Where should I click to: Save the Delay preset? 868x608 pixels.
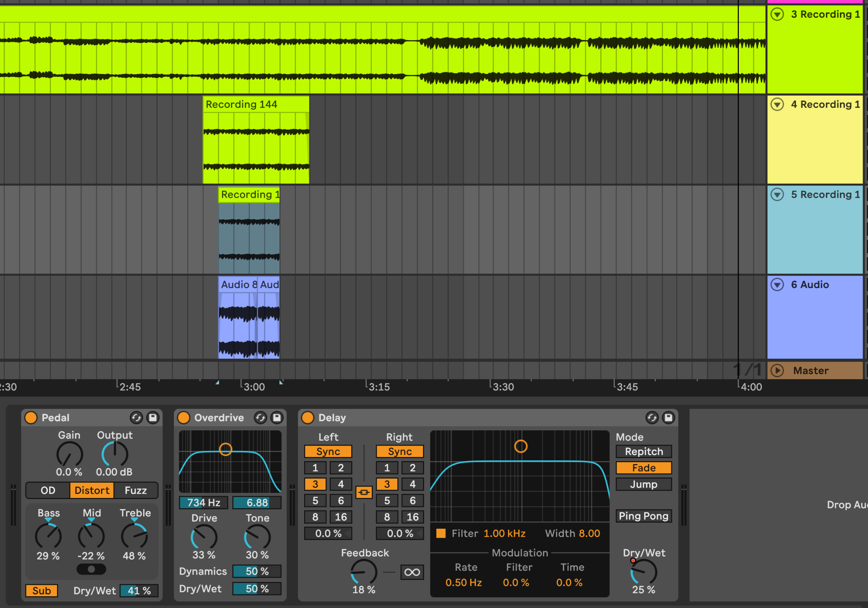pyautogui.click(x=669, y=418)
